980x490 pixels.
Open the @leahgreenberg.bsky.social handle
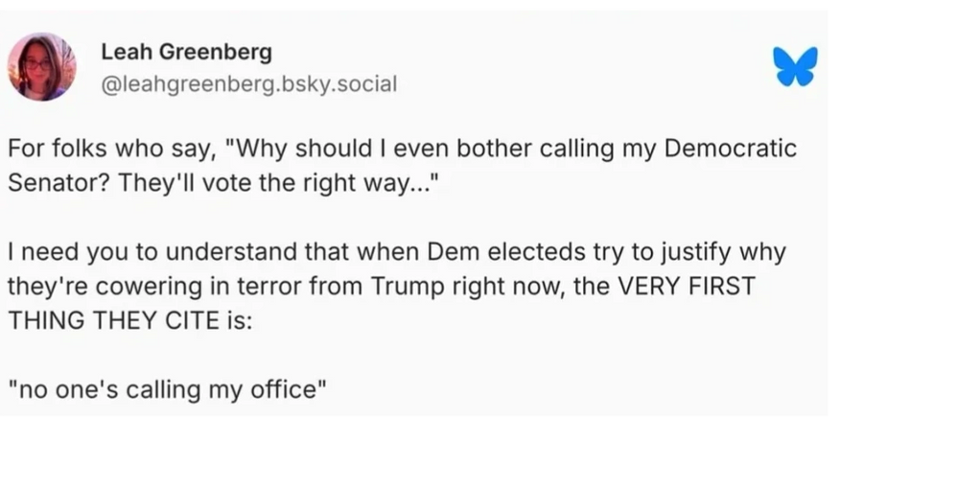248,83
